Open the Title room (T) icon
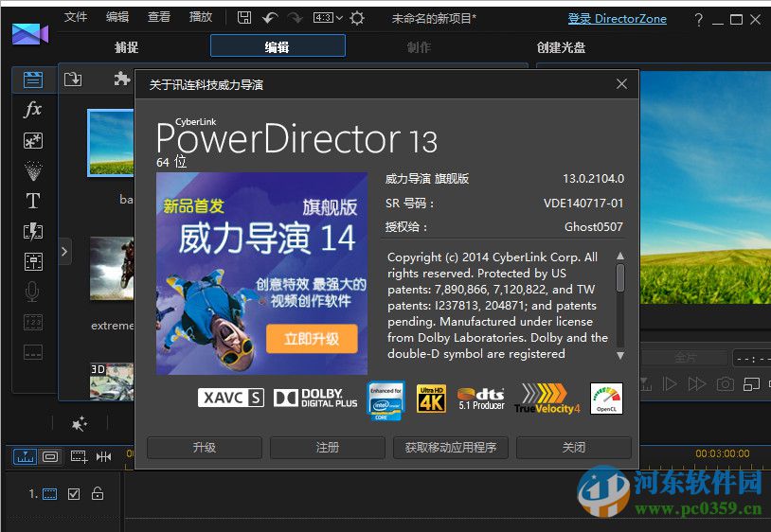 [33, 201]
